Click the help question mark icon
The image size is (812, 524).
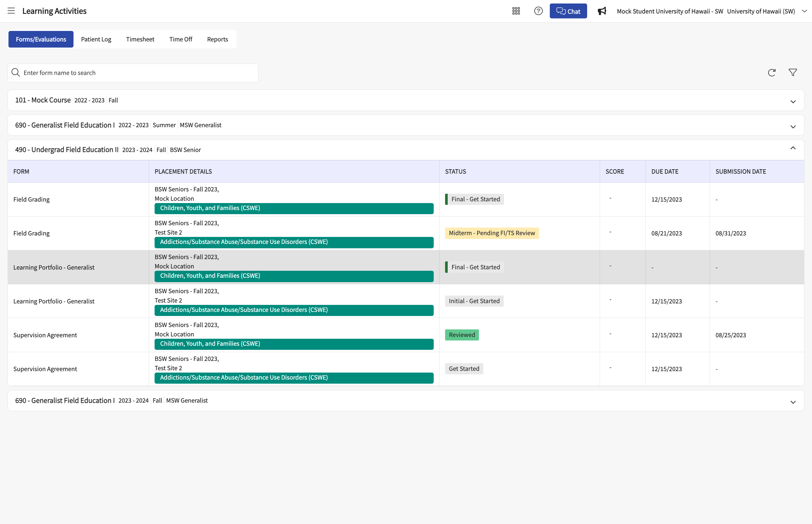pos(538,11)
